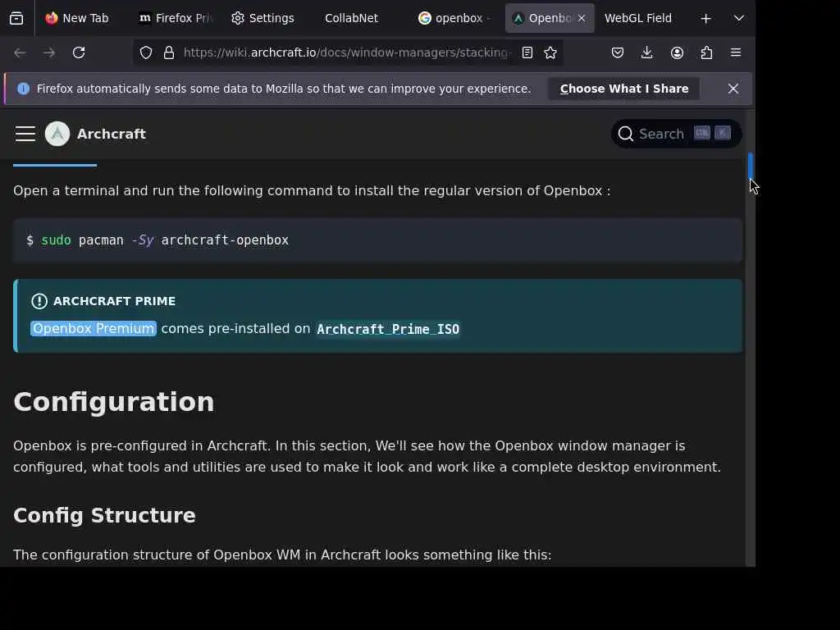Expand the list all tabs chevron

click(x=739, y=18)
